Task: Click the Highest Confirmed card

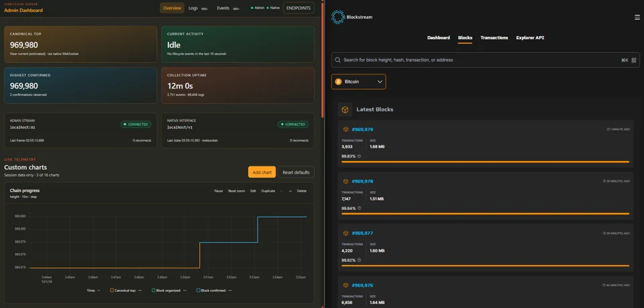Action: click(80, 85)
